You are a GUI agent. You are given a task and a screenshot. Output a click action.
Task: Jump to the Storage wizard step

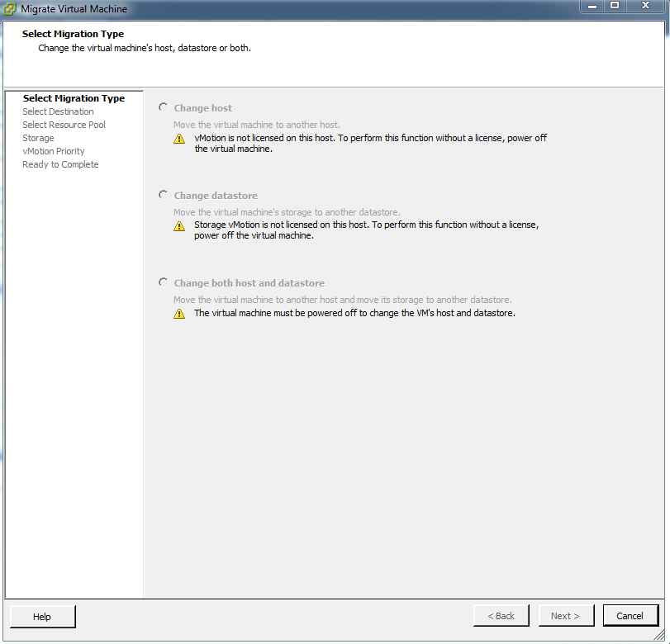[38, 138]
